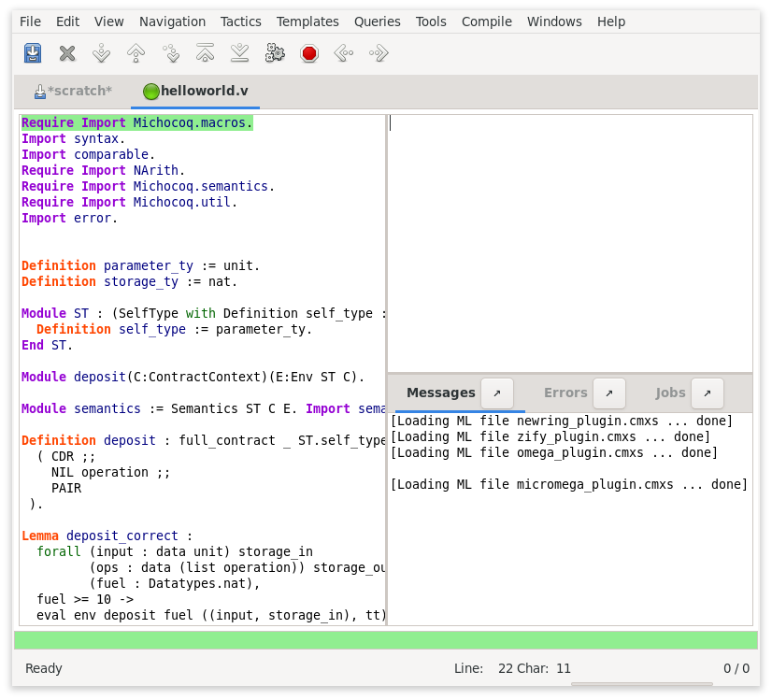Open the compile gears icon
This screenshot has width=772, height=700.
tap(274, 53)
